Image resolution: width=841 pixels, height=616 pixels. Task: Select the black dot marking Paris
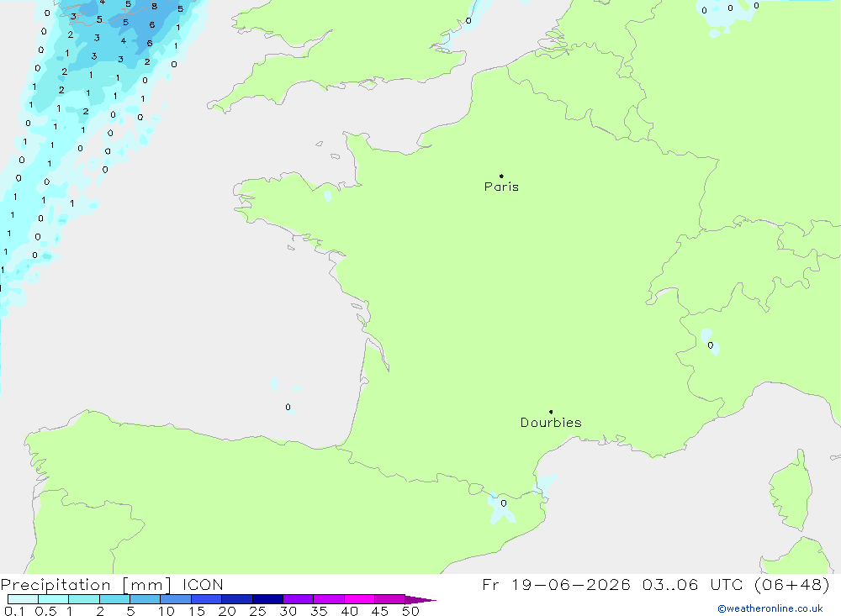pos(501,176)
